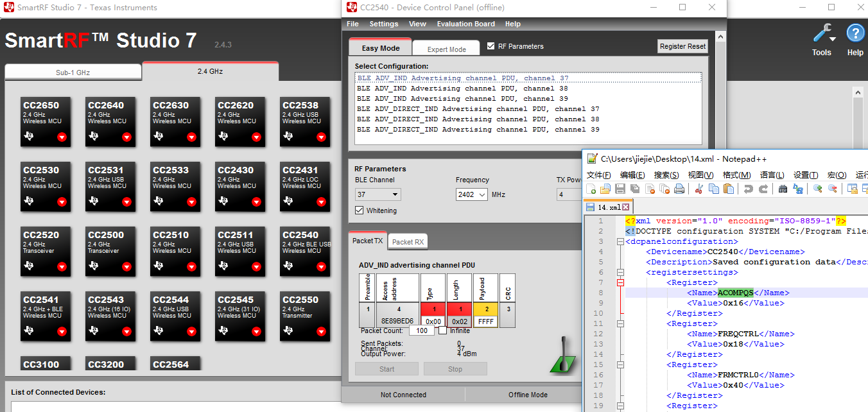Select the CC2520 Transceiver device tile
This screenshot has width=868, height=412.
46,251
